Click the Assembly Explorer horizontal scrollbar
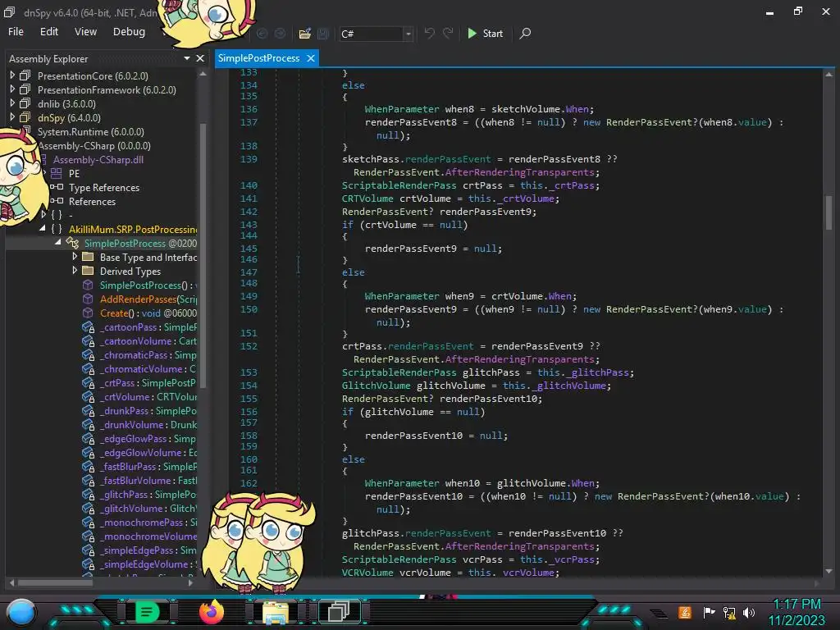Image resolution: width=840 pixels, height=630 pixels. pyautogui.click(x=56, y=582)
